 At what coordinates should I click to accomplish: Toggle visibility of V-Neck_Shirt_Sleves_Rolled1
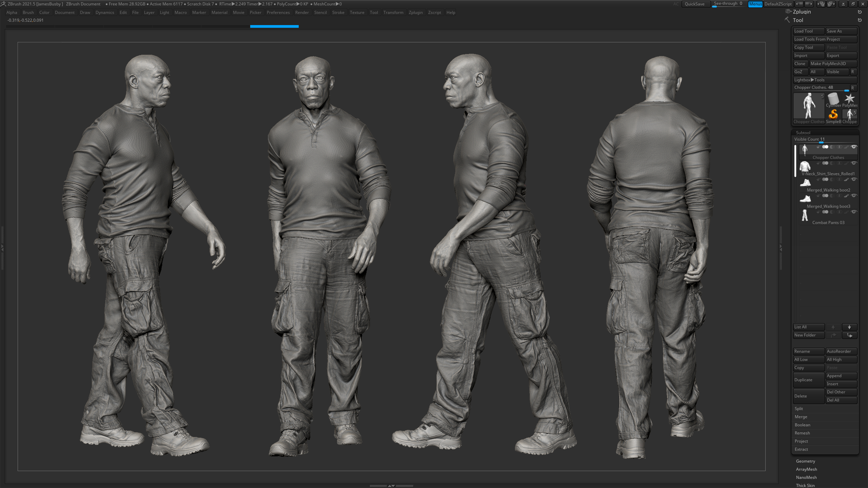click(x=854, y=163)
